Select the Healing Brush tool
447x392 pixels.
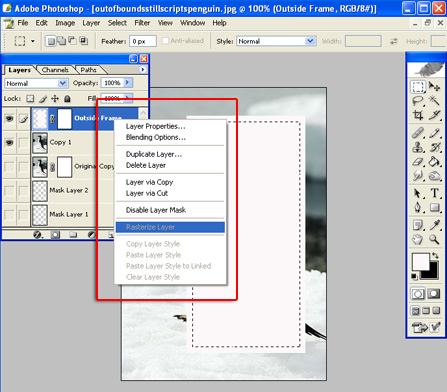[x=418, y=133]
